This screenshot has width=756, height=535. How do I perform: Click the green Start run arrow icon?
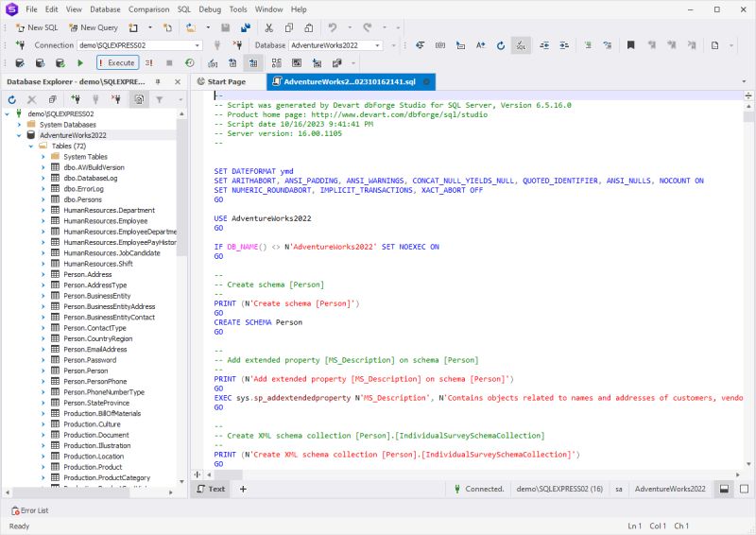click(x=80, y=62)
